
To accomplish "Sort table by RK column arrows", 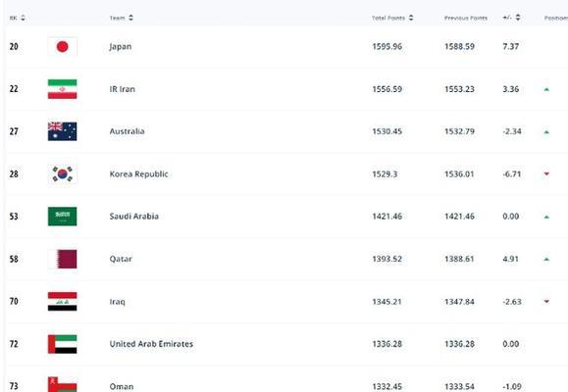I will point(23,18).
